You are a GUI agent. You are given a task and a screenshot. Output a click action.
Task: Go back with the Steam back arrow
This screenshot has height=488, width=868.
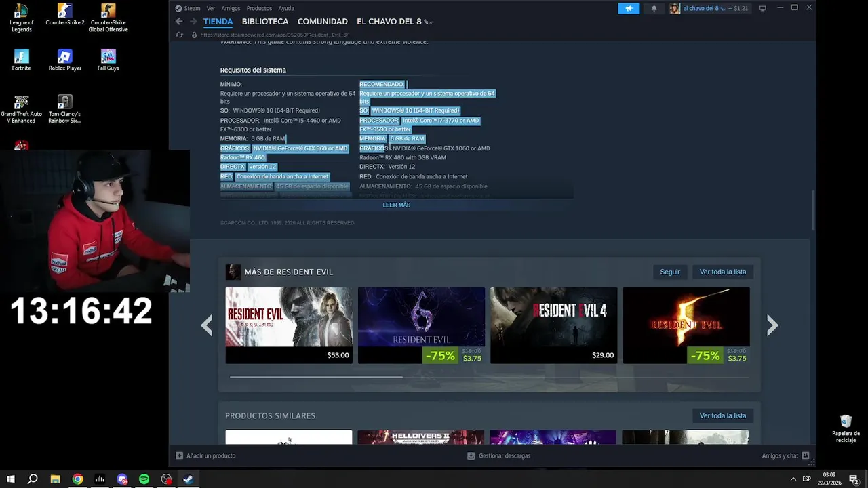(x=179, y=22)
